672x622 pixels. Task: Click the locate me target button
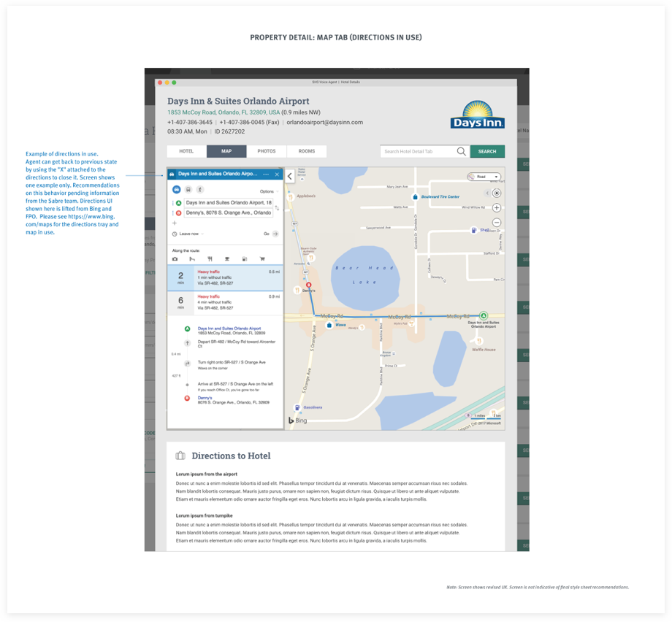[x=497, y=193]
